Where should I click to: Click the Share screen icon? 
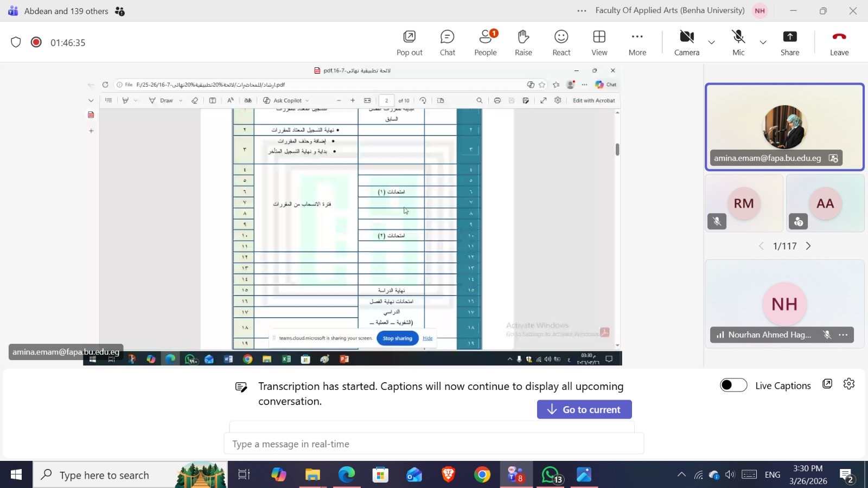[789, 43]
